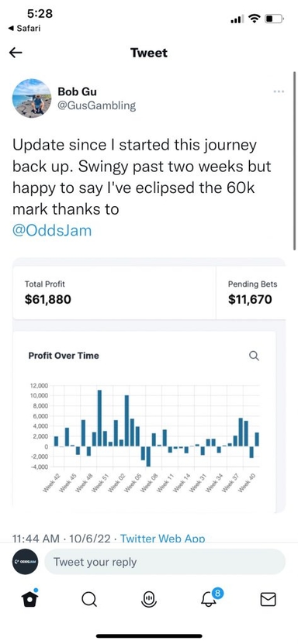Viewport: 298px width, 644px height.
Task: Go to Home tab in bottom bar
Action: point(29,599)
